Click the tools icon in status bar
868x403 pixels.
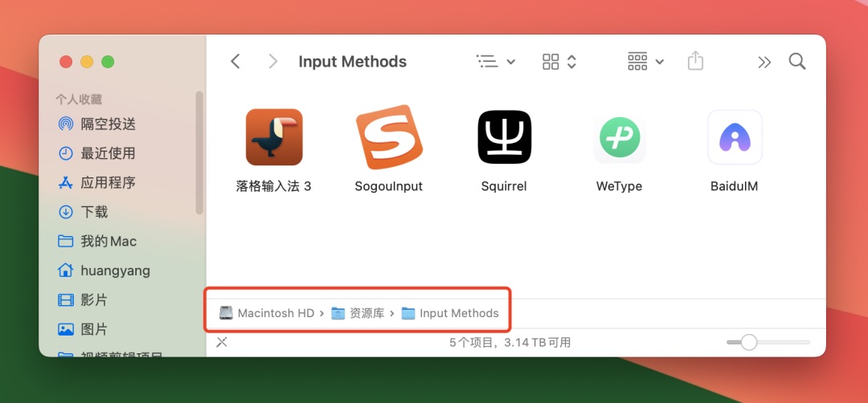pos(222,342)
